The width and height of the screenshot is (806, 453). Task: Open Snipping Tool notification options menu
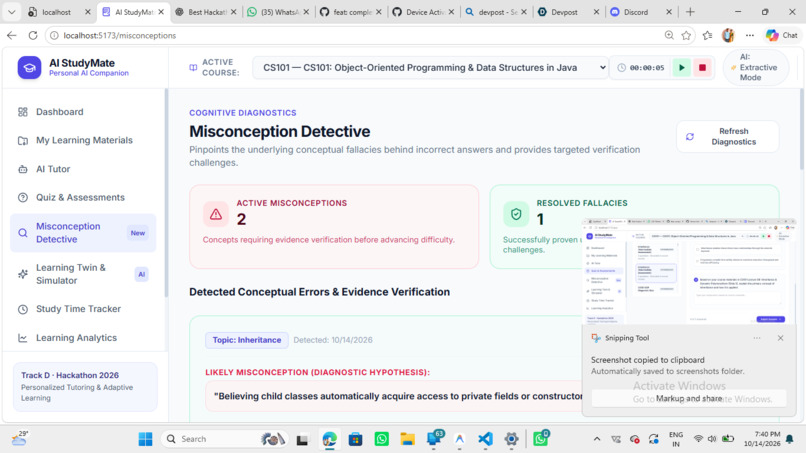tap(757, 338)
